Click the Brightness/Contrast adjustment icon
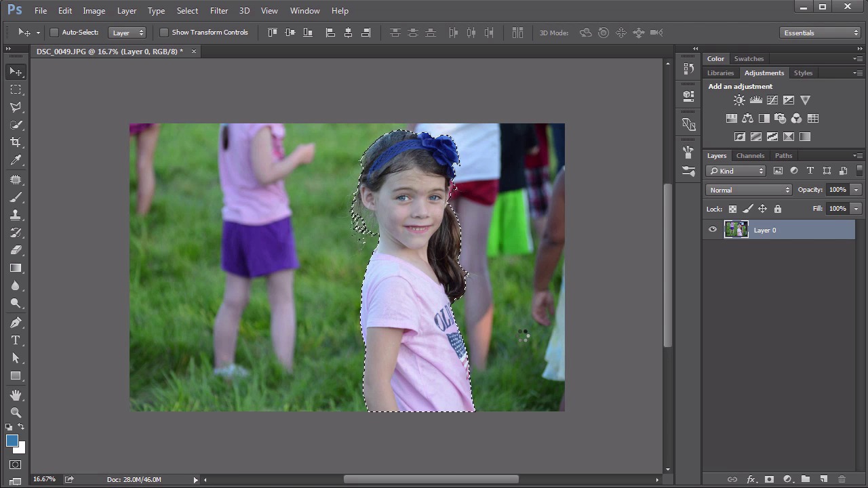 (x=739, y=100)
